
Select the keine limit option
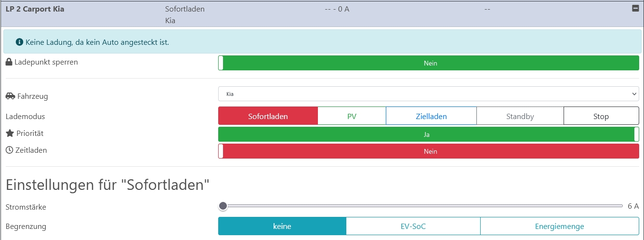click(x=282, y=226)
